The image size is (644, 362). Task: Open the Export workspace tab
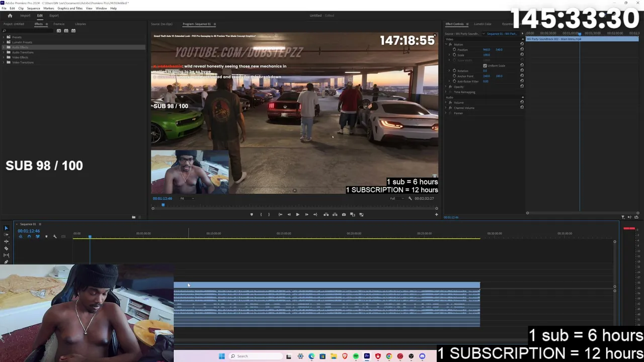pyautogui.click(x=54, y=16)
